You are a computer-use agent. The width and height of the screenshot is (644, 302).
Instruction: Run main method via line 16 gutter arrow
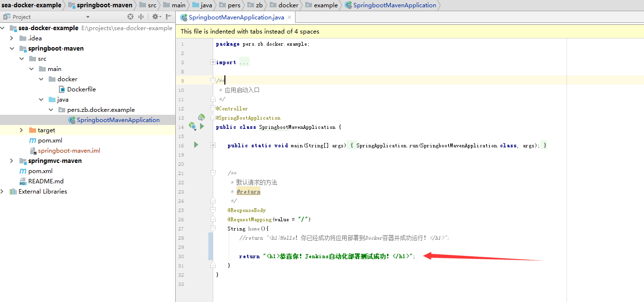coord(196,145)
